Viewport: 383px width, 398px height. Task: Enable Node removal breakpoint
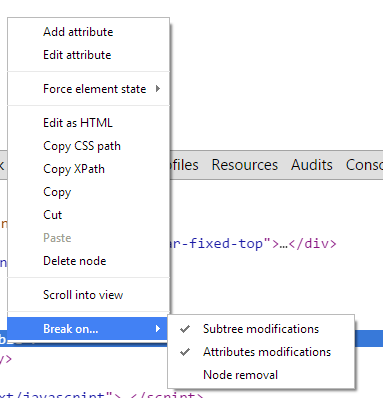click(x=261, y=375)
